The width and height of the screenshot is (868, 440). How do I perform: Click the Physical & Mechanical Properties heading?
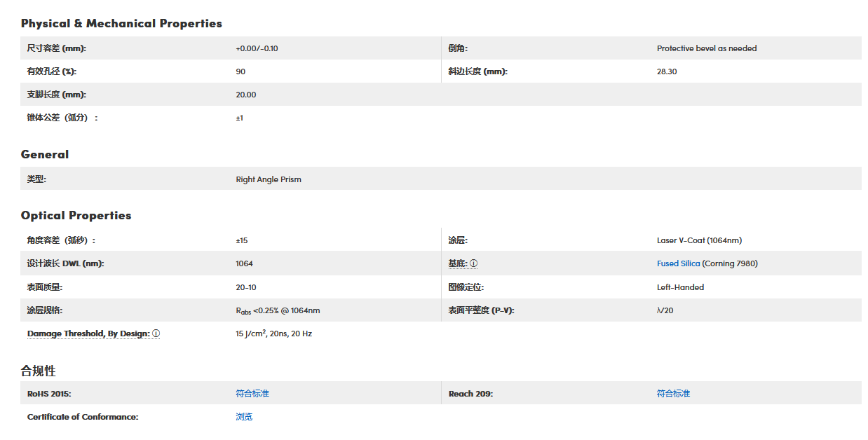pyautogui.click(x=121, y=24)
